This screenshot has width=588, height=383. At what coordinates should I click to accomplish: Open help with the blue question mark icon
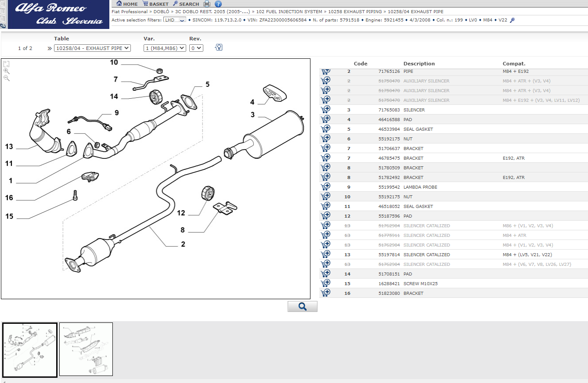click(x=218, y=4)
